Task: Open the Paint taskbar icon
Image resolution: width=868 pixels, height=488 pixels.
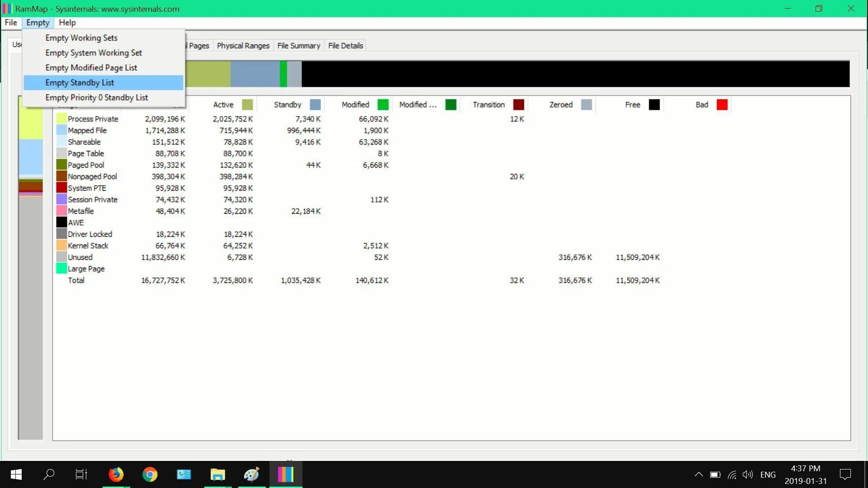Action: 251,474
